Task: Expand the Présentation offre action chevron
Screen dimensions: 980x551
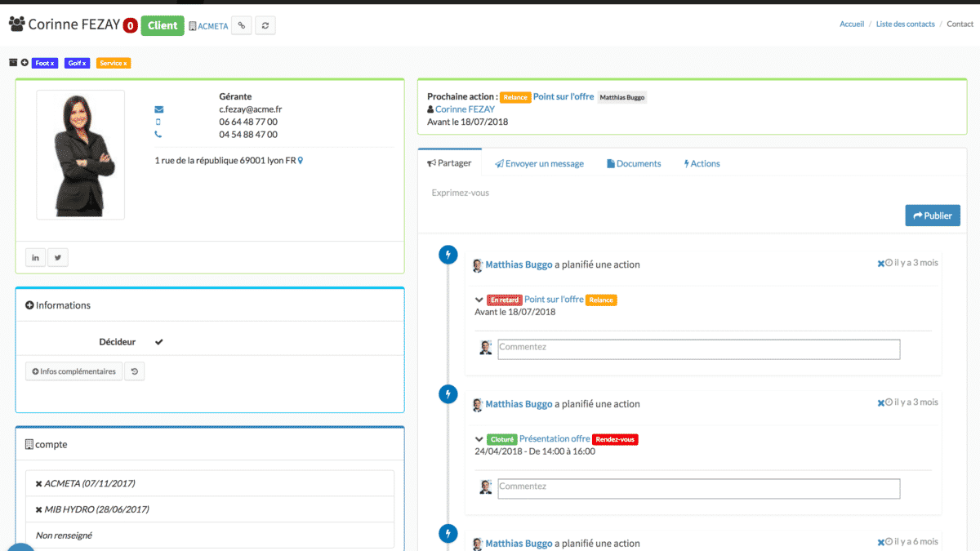Action: [x=479, y=439]
